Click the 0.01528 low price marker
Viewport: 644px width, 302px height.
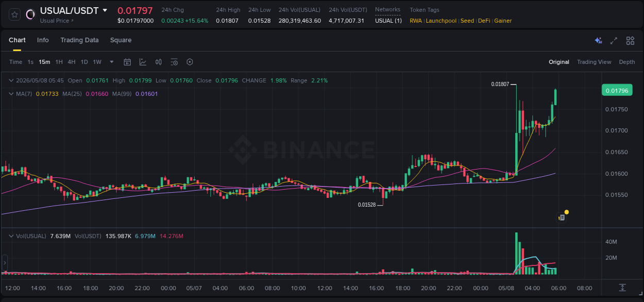click(367, 205)
